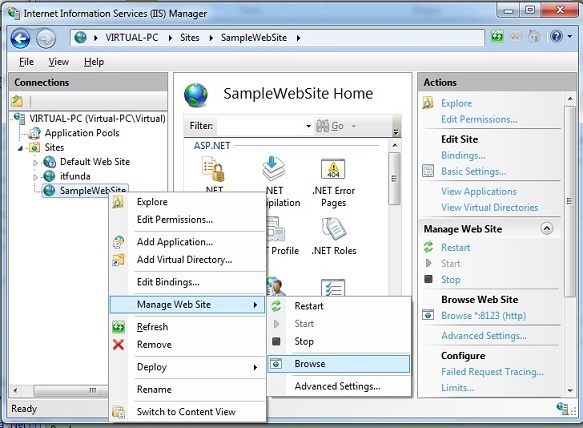583x428 pixels.
Task: Click the Browse icon in submenu
Action: (276, 364)
